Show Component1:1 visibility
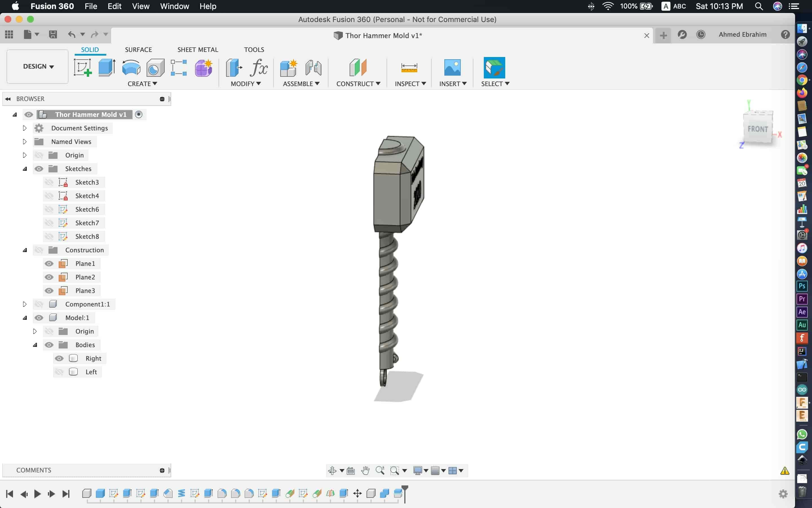 (39, 304)
